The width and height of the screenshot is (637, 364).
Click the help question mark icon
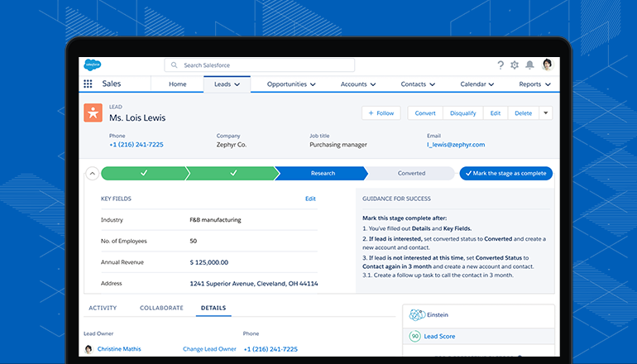click(500, 65)
